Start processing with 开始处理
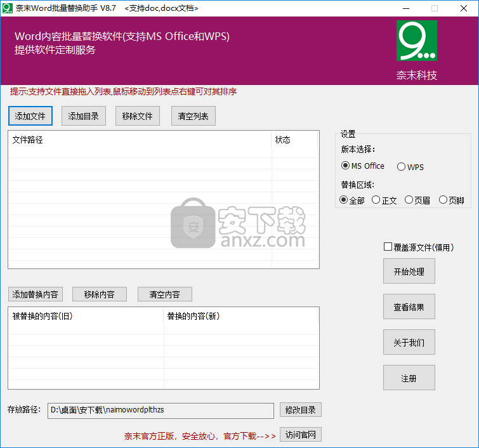 coord(409,271)
